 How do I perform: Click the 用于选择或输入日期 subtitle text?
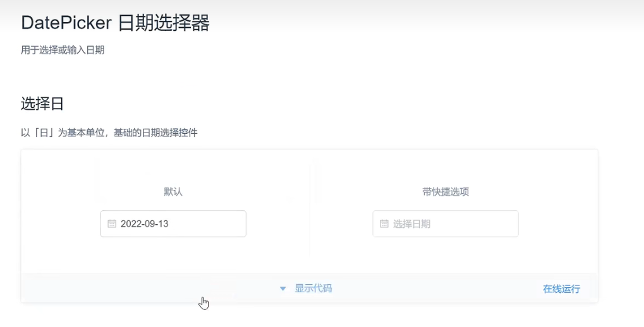click(x=63, y=50)
